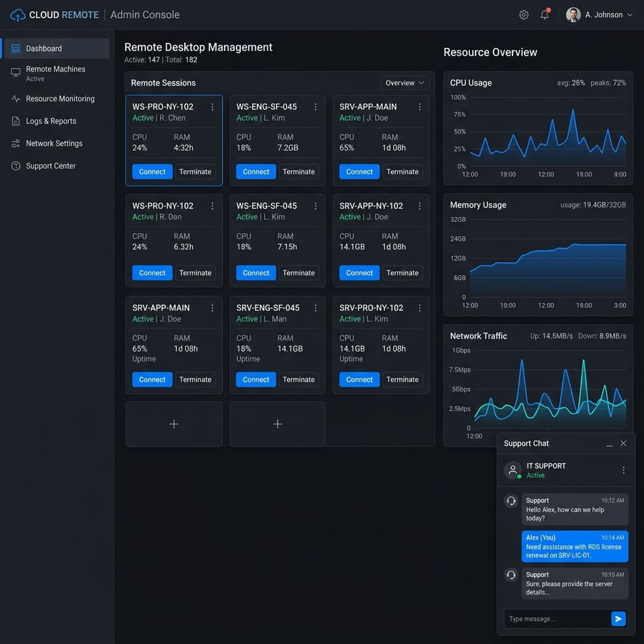The height and width of the screenshot is (644, 644).
Task: Connect to WS-PRO-NY-102 session of R. Chen
Action: tap(152, 172)
